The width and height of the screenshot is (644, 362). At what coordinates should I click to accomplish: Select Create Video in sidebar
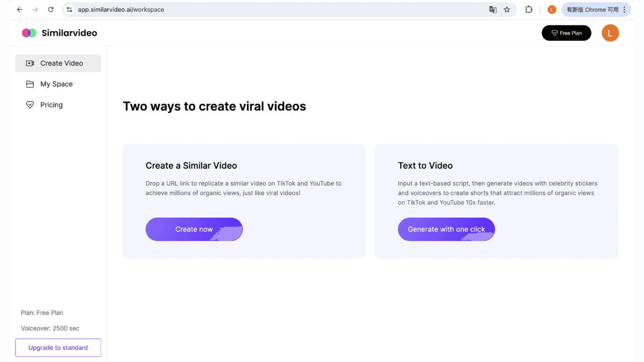click(58, 63)
